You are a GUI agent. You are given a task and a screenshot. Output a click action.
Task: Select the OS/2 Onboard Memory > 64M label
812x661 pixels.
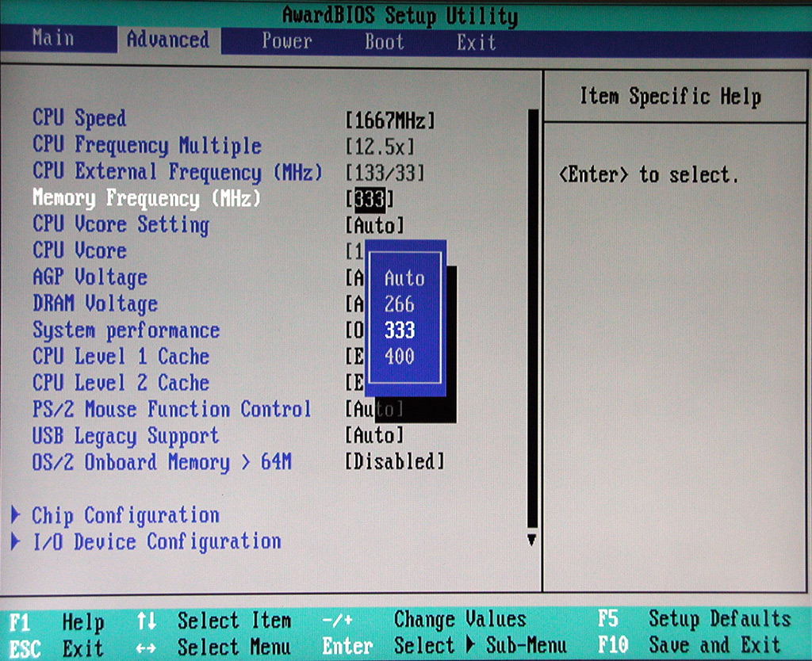point(162,462)
